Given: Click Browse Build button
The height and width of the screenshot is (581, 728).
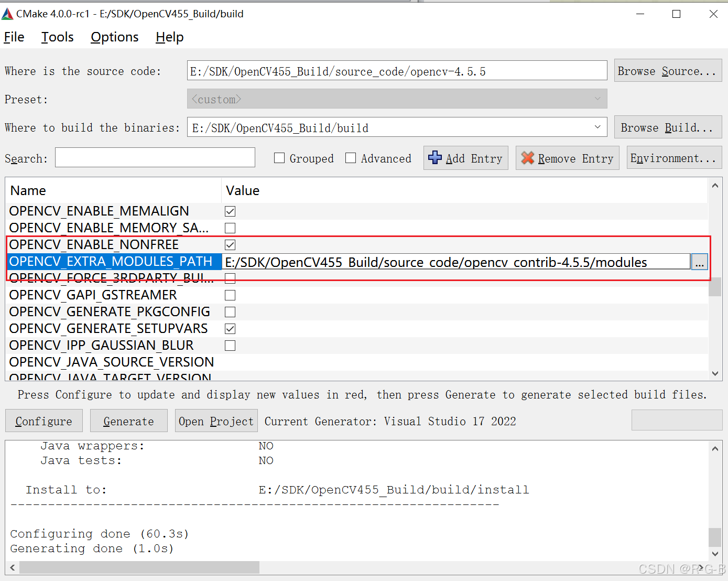Looking at the screenshot, I should 668,127.
